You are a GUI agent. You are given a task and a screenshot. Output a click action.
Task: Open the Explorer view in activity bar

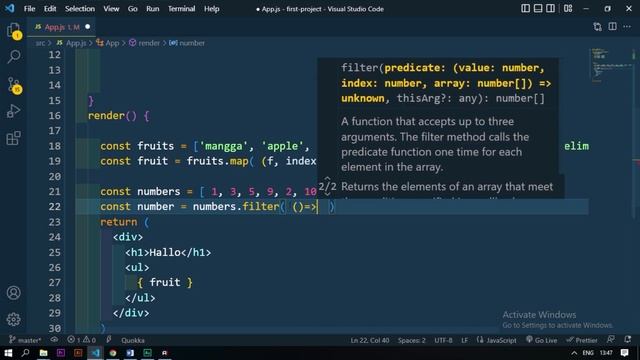(x=13, y=30)
